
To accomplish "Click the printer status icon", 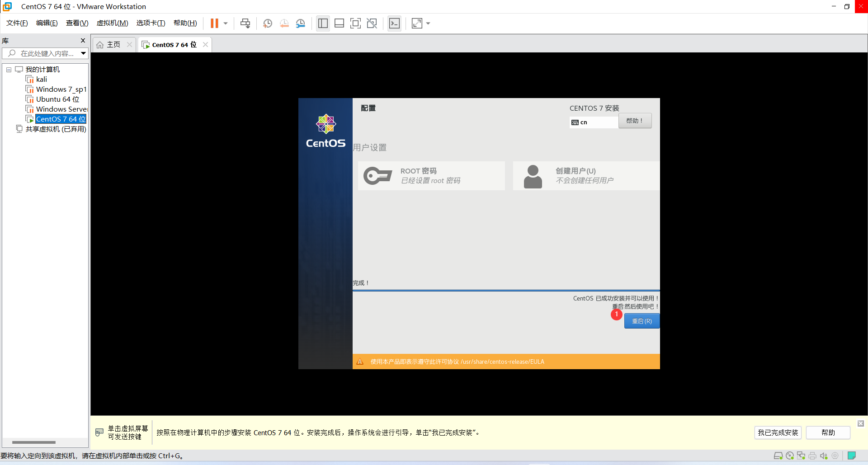I will pos(812,456).
